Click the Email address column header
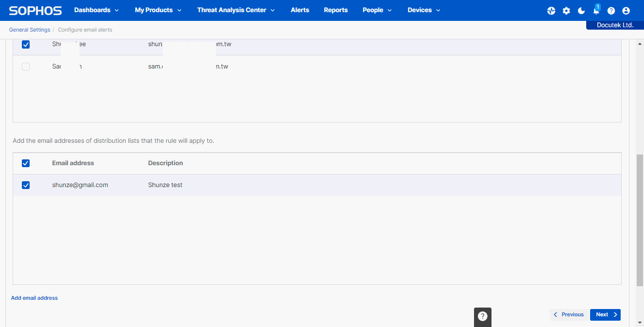The height and width of the screenshot is (327, 644). click(x=73, y=163)
